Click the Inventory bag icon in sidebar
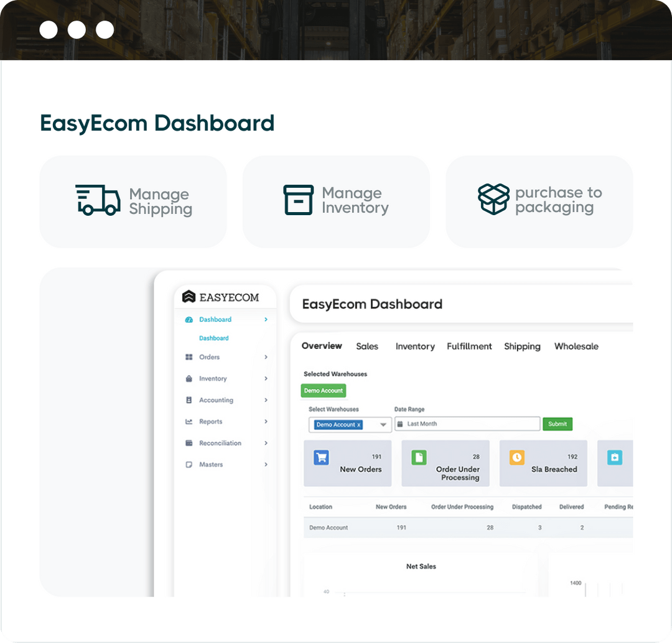This screenshot has height=643, width=672. [190, 379]
